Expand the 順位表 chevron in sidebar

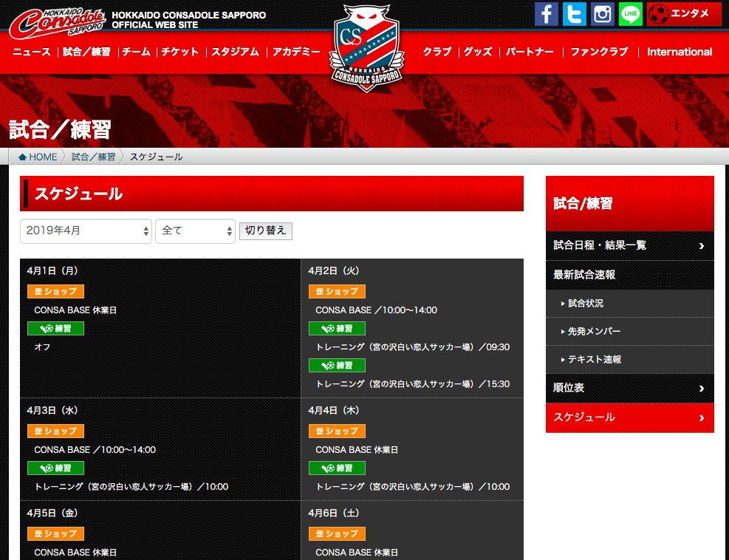pyautogui.click(x=702, y=389)
